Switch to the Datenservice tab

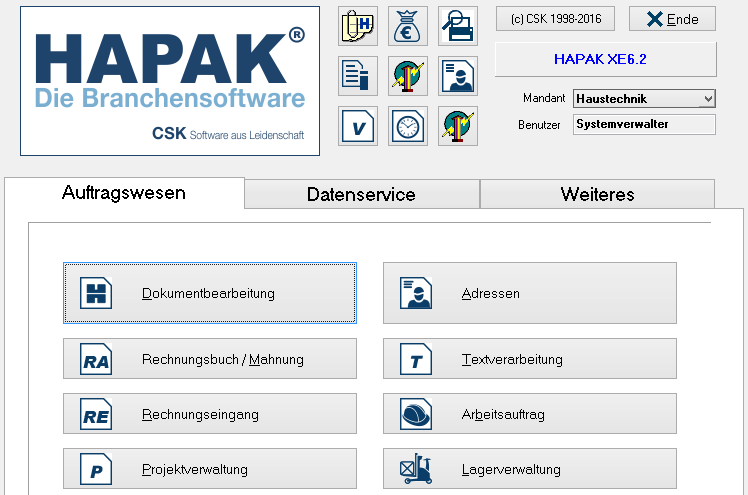(362, 194)
